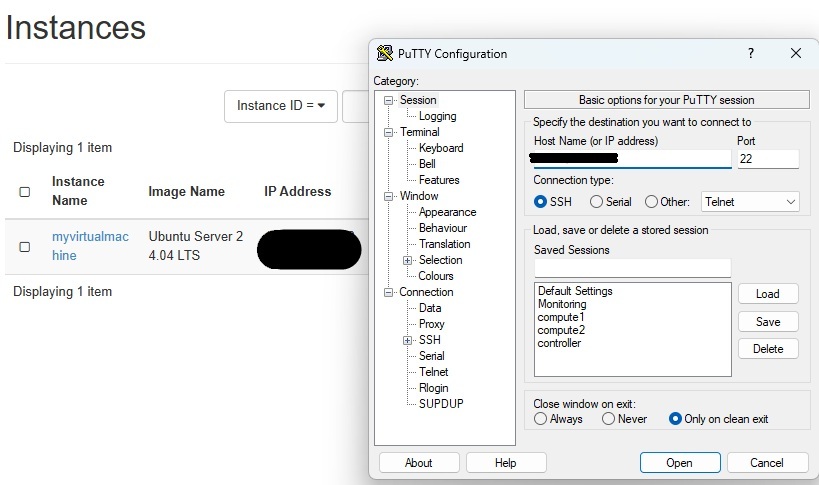Image resolution: width=819 pixels, height=485 pixels.
Task: Select the Translation category
Action: pyautogui.click(x=444, y=244)
